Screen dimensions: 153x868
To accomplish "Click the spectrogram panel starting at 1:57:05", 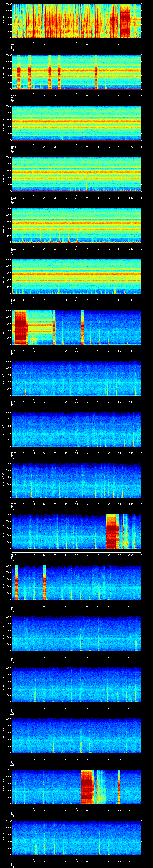I will tap(77, 838).
